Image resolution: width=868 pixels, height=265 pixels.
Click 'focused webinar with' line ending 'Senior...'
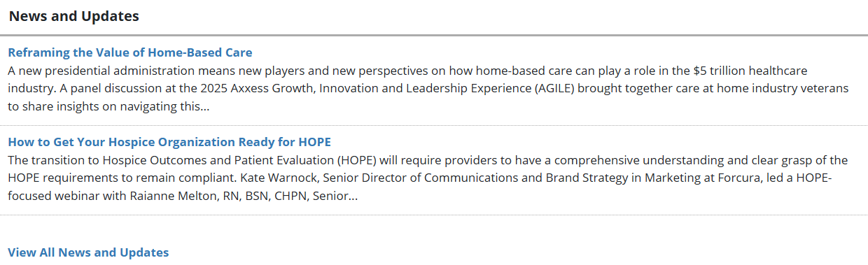[x=183, y=196]
